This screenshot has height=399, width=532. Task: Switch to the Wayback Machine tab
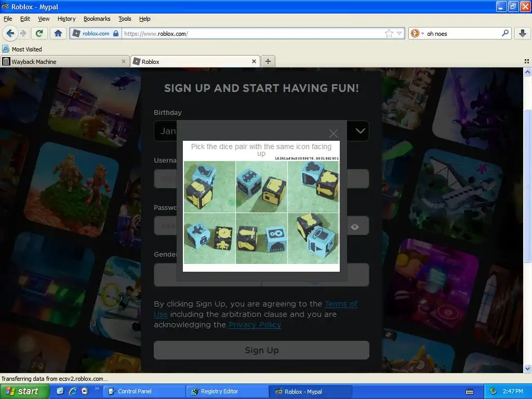(x=64, y=61)
